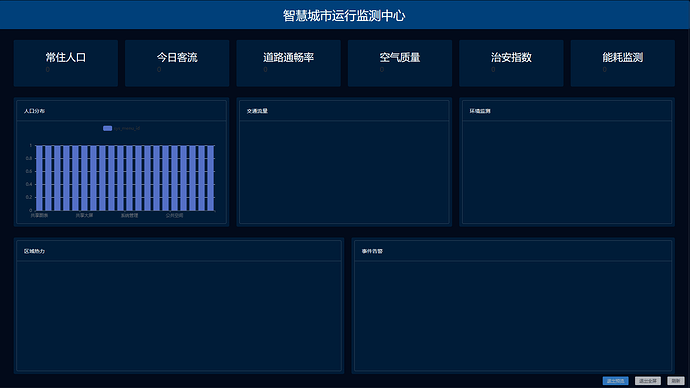Click the 治安指数 stat card
This screenshot has width=690, height=388.
pos(511,63)
